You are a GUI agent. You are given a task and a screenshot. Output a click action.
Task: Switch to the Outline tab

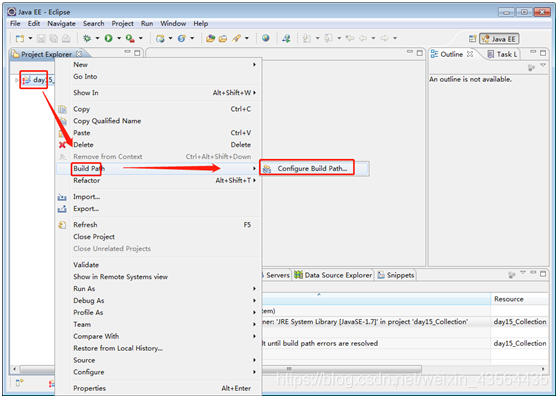pyautogui.click(x=452, y=54)
